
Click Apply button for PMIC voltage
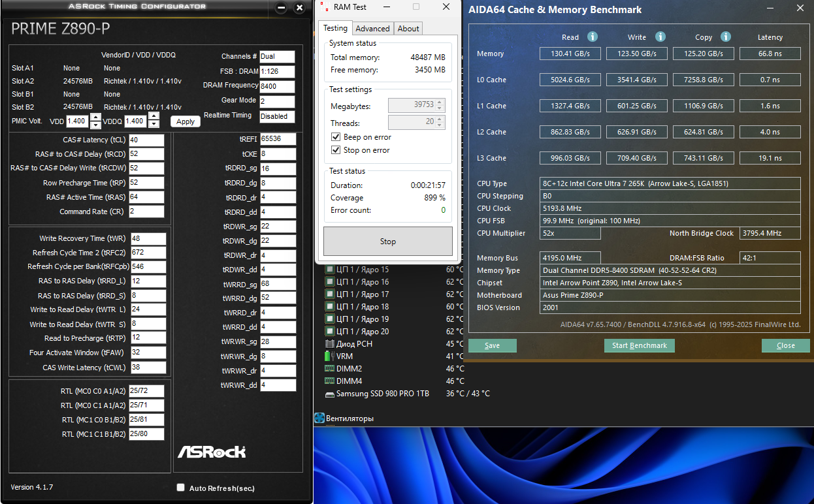[186, 121]
